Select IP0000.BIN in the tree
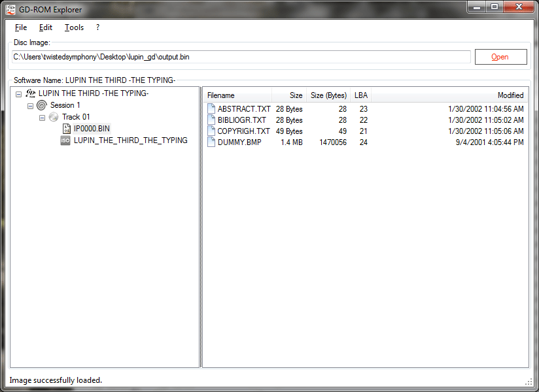The image size is (539, 392). [x=92, y=129]
